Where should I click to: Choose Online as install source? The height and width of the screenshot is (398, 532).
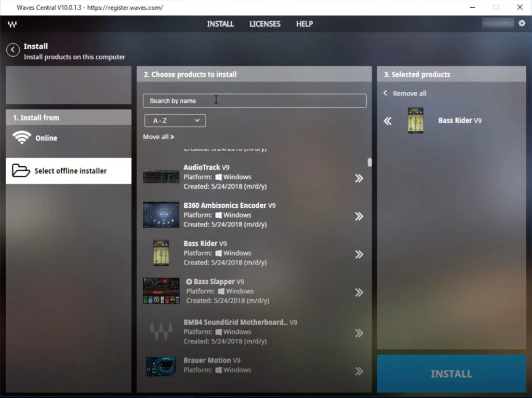[x=69, y=138]
